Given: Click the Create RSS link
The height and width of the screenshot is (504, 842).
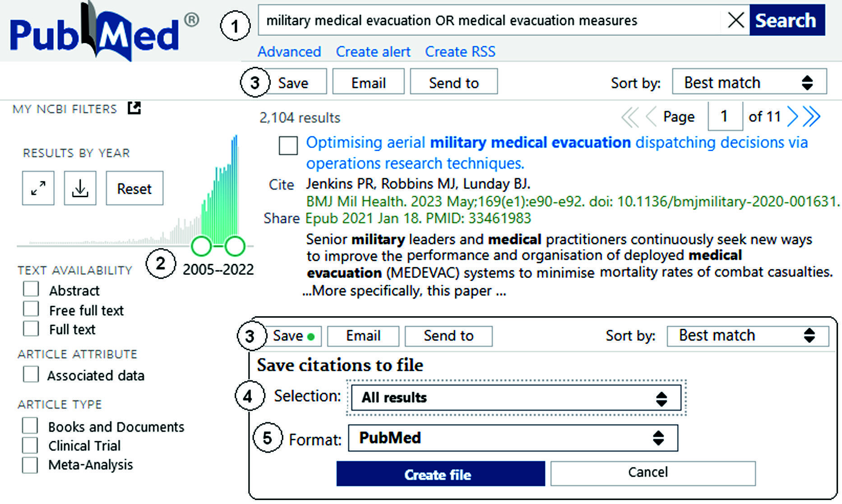Looking at the screenshot, I should point(460,51).
